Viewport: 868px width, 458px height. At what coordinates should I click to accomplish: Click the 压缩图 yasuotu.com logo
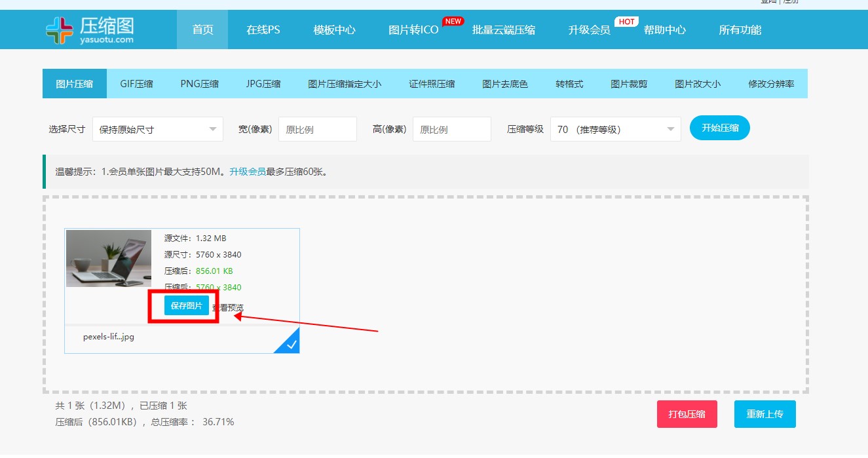tap(90, 29)
